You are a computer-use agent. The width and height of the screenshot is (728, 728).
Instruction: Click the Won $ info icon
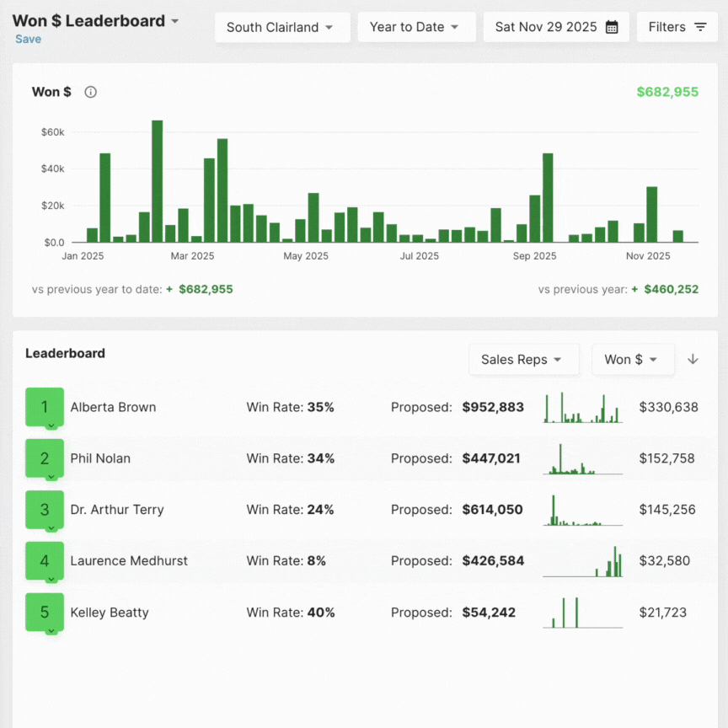(x=91, y=92)
